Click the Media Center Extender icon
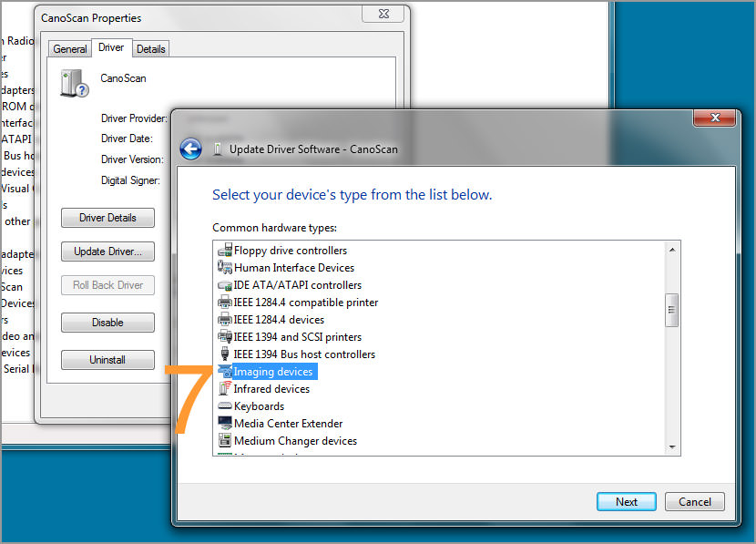Viewport: 756px width, 544px height. coord(225,423)
